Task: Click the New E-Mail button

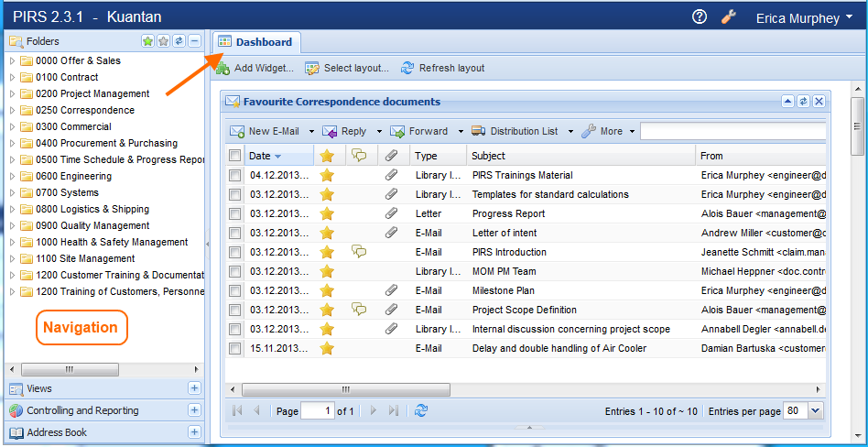Action: point(265,131)
